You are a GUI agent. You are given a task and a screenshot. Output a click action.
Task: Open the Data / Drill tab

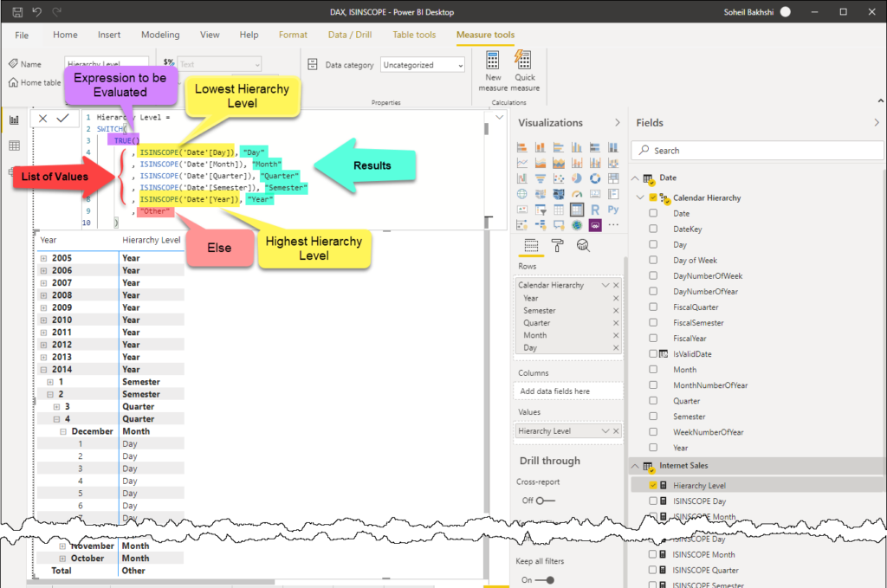(x=350, y=35)
